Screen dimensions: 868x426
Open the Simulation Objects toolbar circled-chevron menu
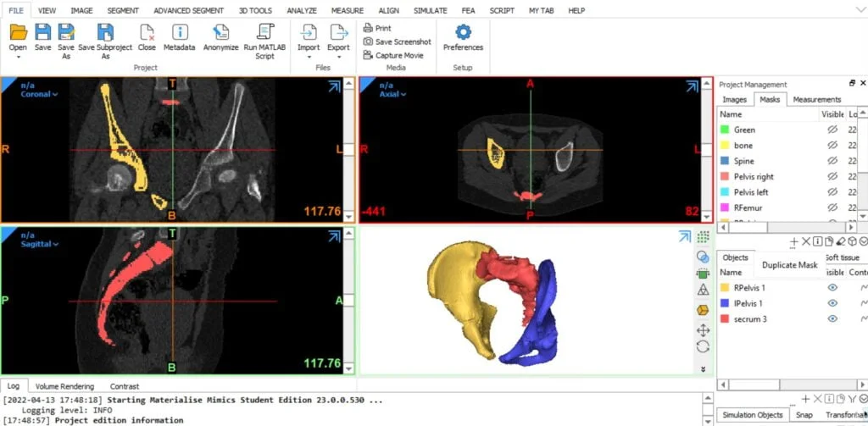(x=864, y=398)
